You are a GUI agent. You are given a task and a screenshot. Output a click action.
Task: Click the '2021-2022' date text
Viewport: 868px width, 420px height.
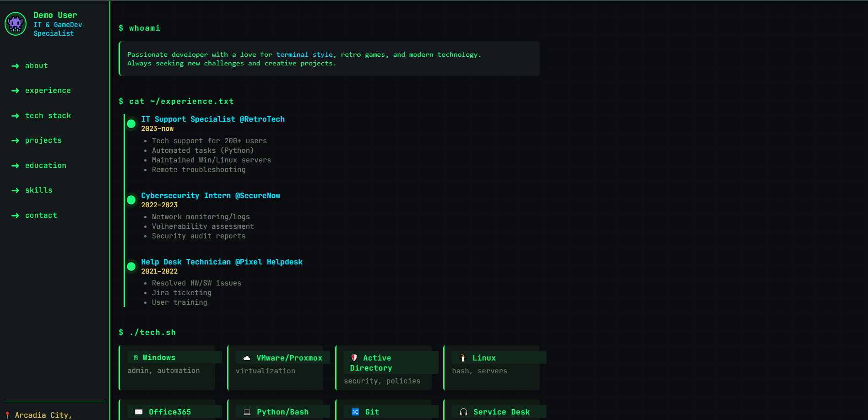point(159,271)
